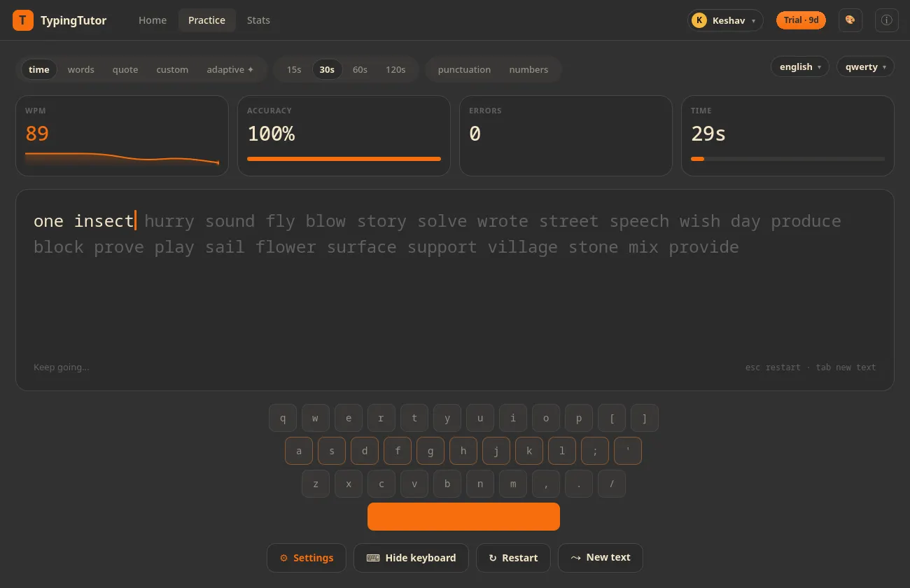The image size is (910, 588).
Task: Click the 't' key on keyboard
Action: (414, 419)
